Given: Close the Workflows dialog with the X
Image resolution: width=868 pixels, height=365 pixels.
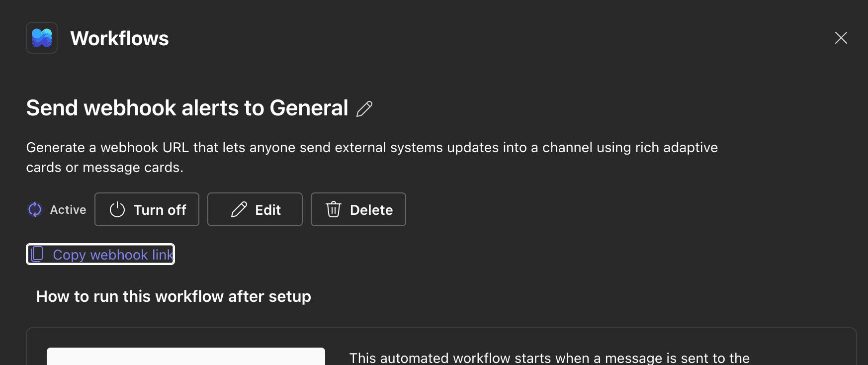Looking at the screenshot, I should pos(841,38).
